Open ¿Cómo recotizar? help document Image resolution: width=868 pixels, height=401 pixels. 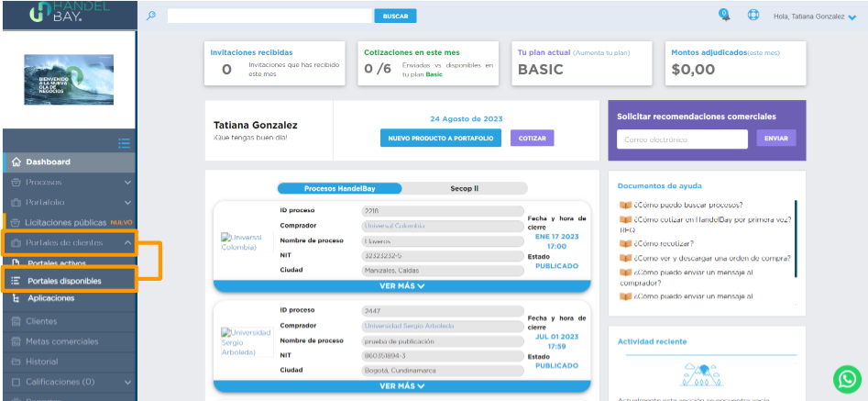point(664,244)
